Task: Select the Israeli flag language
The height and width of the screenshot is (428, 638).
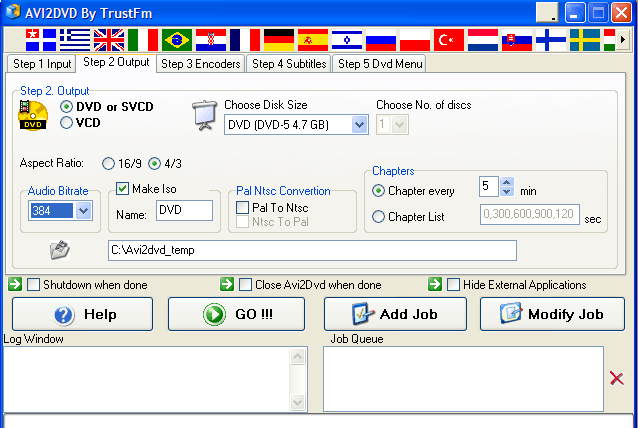Action: (x=347, y=40)
